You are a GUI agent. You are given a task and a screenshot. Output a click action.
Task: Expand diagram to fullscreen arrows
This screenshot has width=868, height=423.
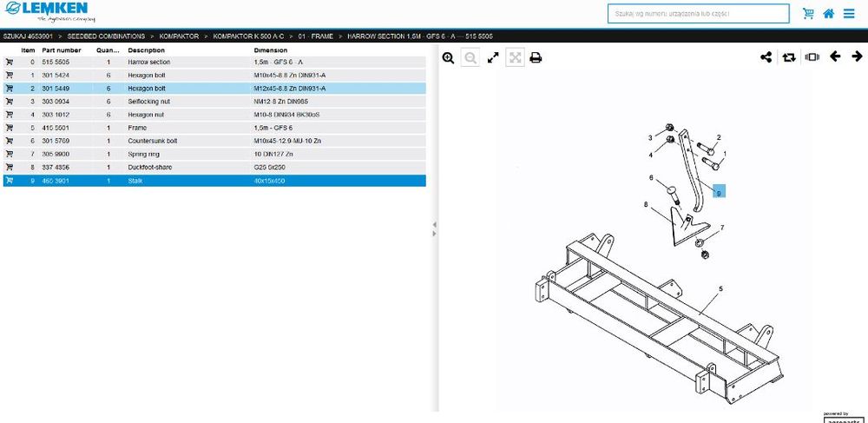493,57
